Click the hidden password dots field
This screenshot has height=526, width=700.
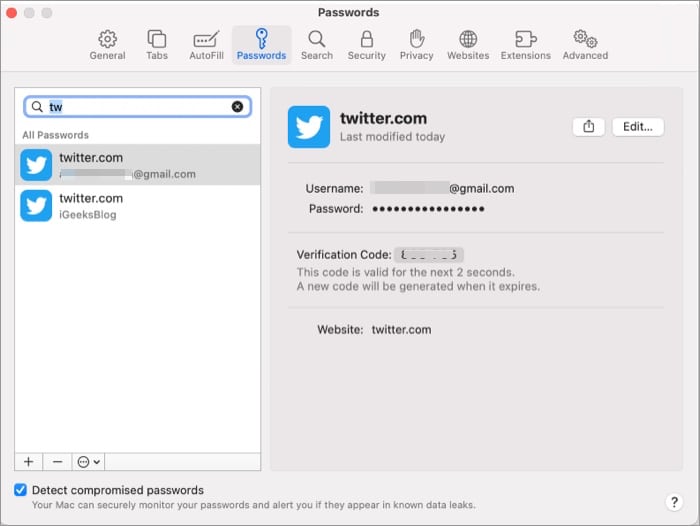pos(428,209)
